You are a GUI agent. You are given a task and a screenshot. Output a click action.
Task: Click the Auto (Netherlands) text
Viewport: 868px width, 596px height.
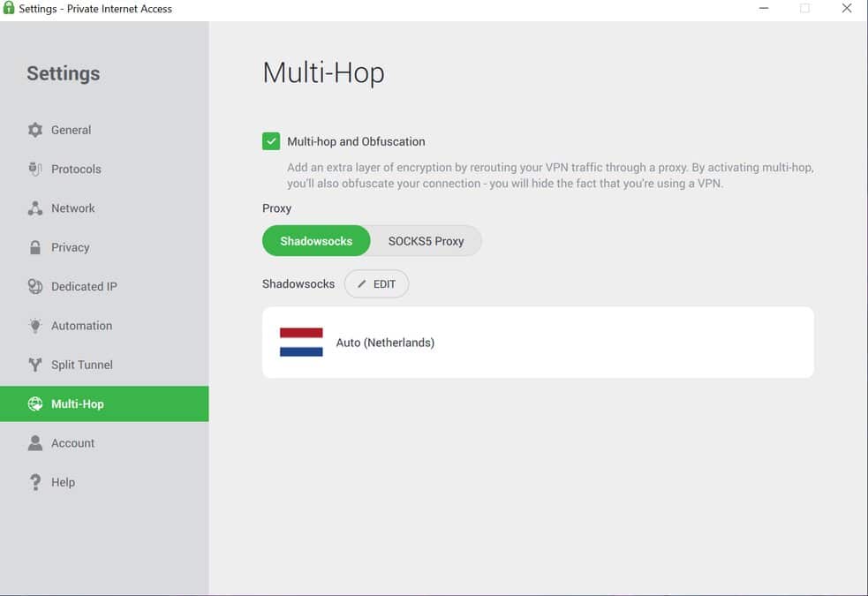pos(385,343)
